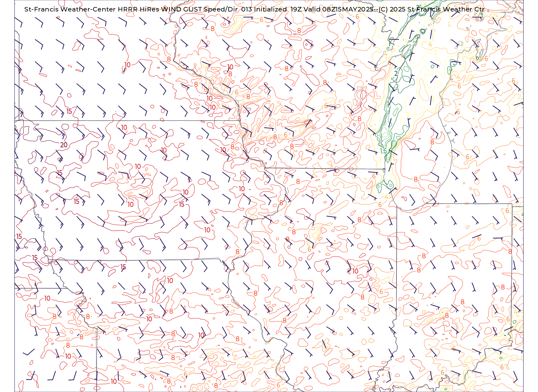The width and height of the screenshot is (538, 392).
Task: Click the "HRRR HiRes" model name text
Action: [x=139, y=9]
